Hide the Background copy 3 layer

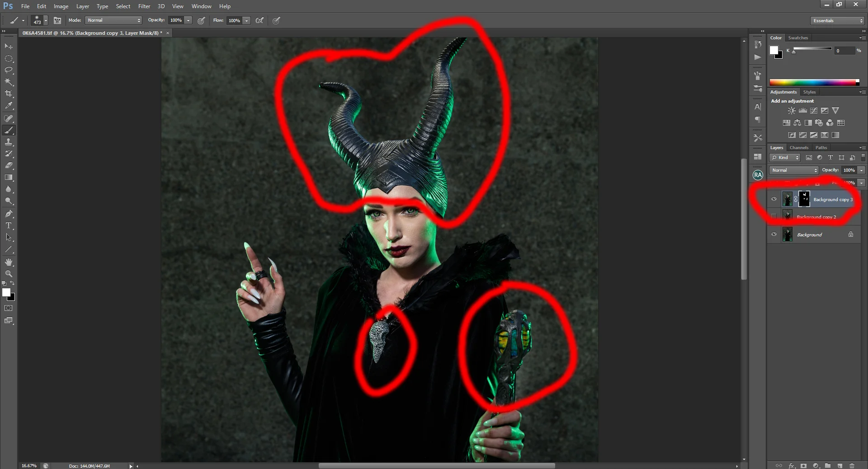[774, 199]
